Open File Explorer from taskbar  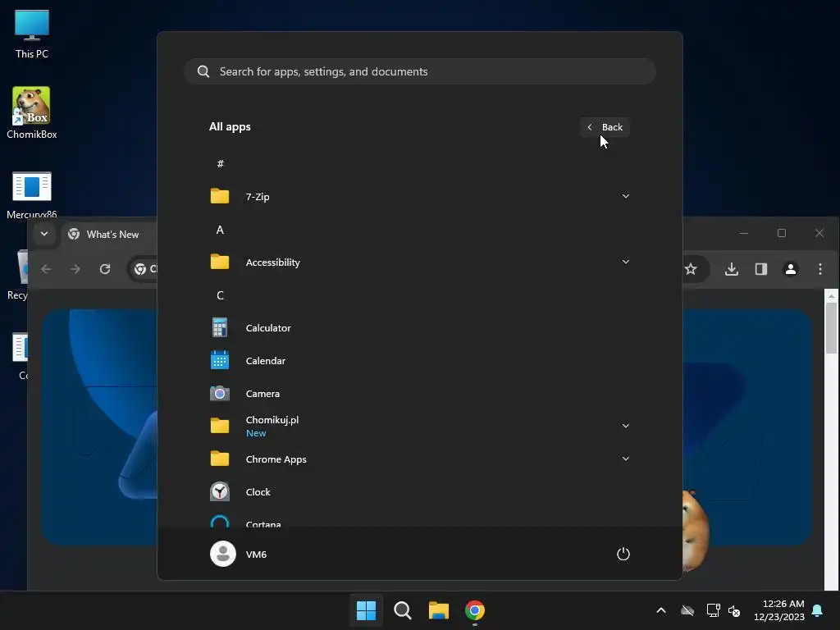(x=439, y=610)
